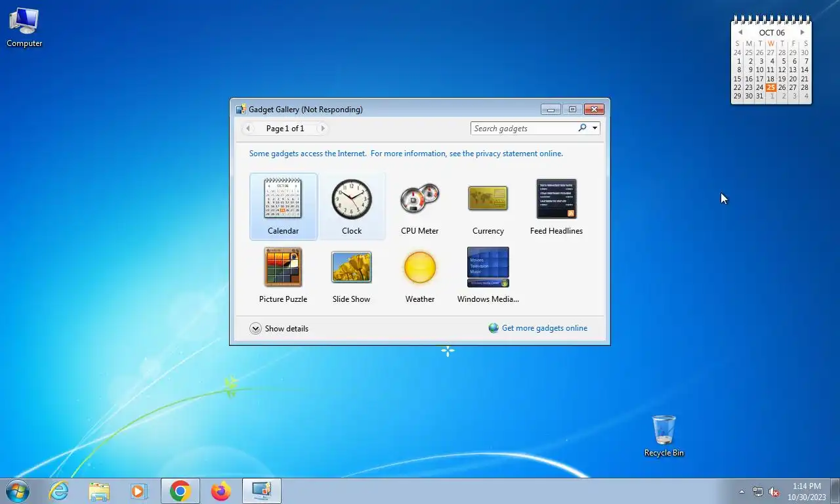Expand Show details chevron
Screen dimensions: 840x504
tap(256, 328)
